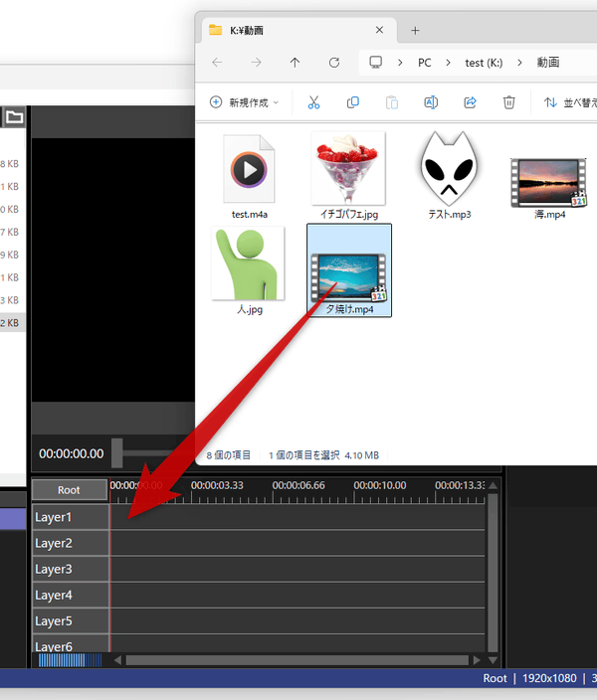This screenshot has height=700, width=597.
Task: Select the テスト.mp3 audio file
Action: [450, 176]
